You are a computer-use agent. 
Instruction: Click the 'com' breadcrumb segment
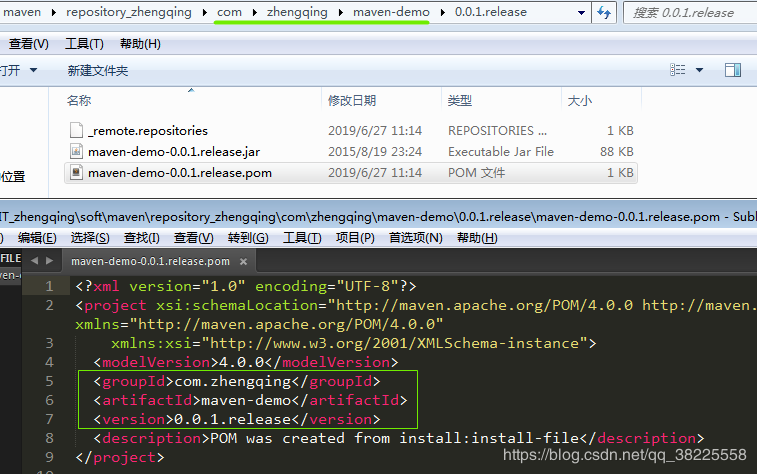229,12
